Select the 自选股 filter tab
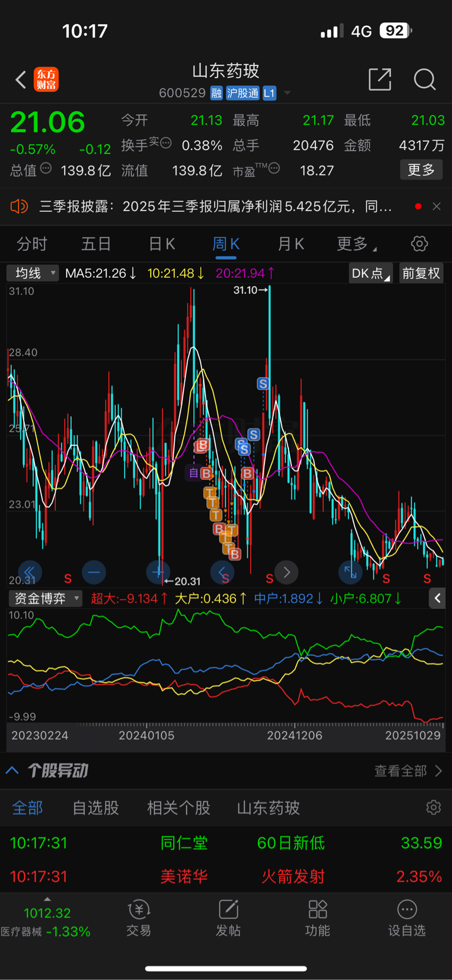 click(95, 808)
